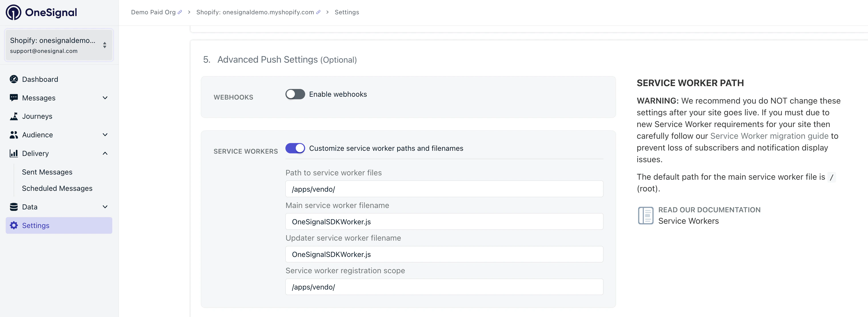
Task: Expand the Data menu chevron
Action: (105, 207)
